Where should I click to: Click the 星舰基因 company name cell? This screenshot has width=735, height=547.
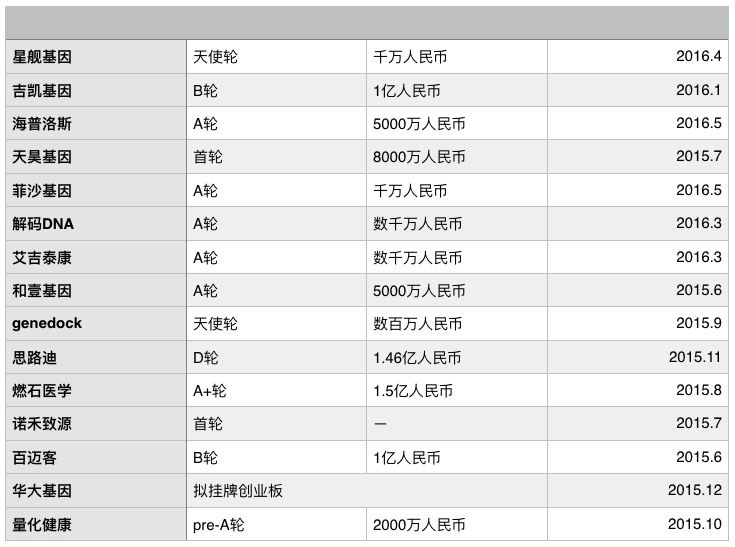(96, 57)
